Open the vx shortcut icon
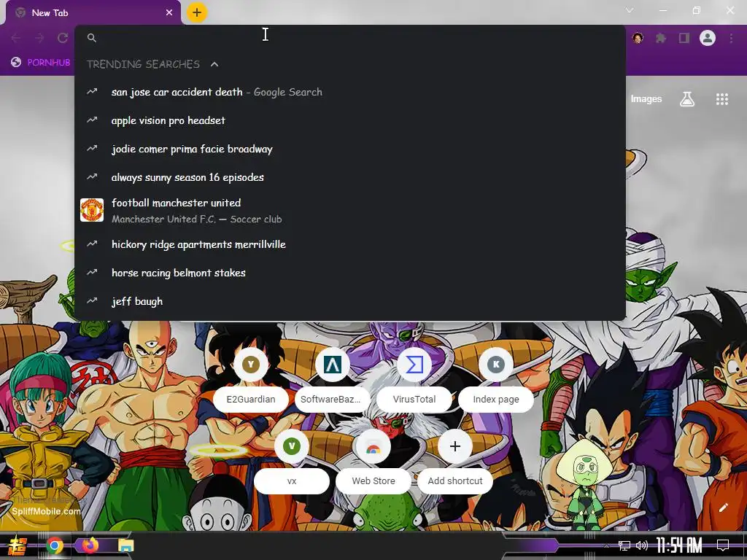Viewport: 747px width, 560px height. tap(292, 446)
